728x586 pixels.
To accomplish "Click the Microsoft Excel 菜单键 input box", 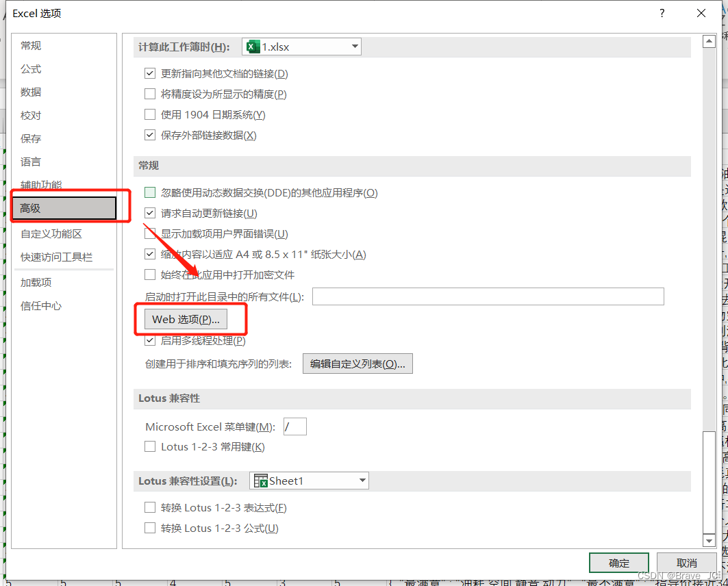I will (x=294, y=426).
